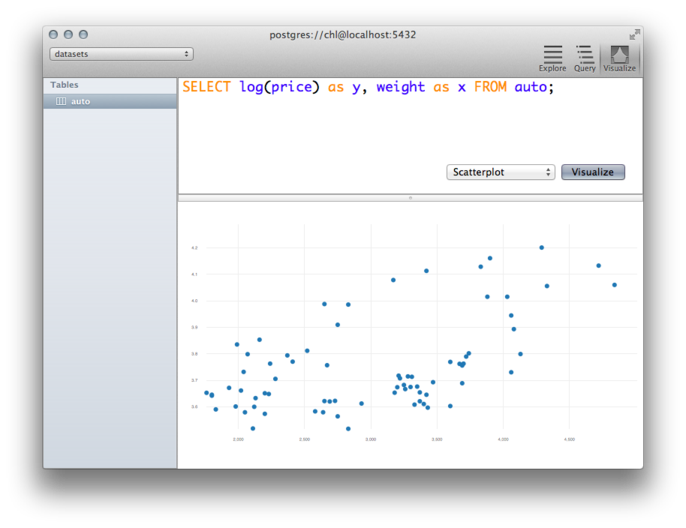Select the Visualize toolbar icon
The height and width of the screenshot is (528, 686).
[619, 58]
